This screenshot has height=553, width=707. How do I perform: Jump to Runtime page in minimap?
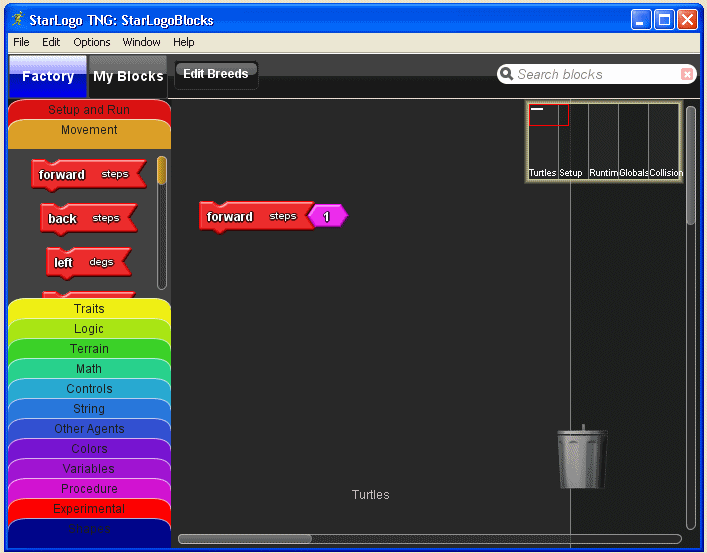coord(603,142)
